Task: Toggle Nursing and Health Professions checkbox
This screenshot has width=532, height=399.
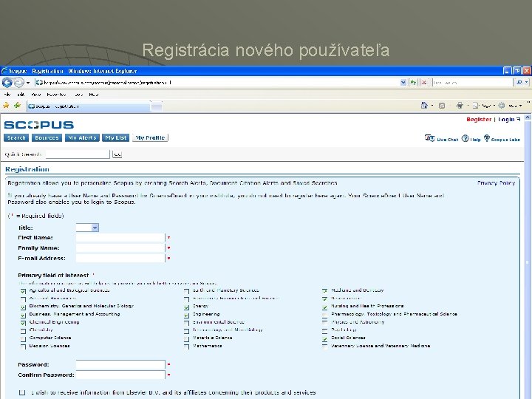Action: coord(324,307)
